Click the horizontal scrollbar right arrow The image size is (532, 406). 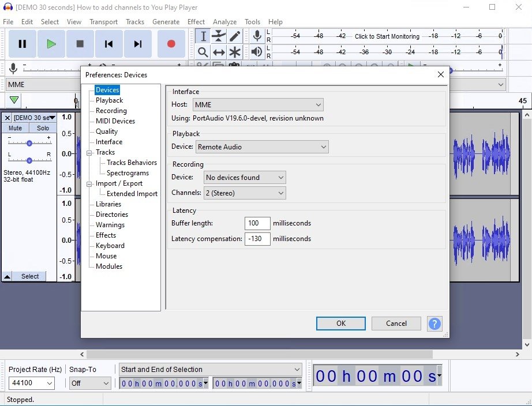(518, 355)
